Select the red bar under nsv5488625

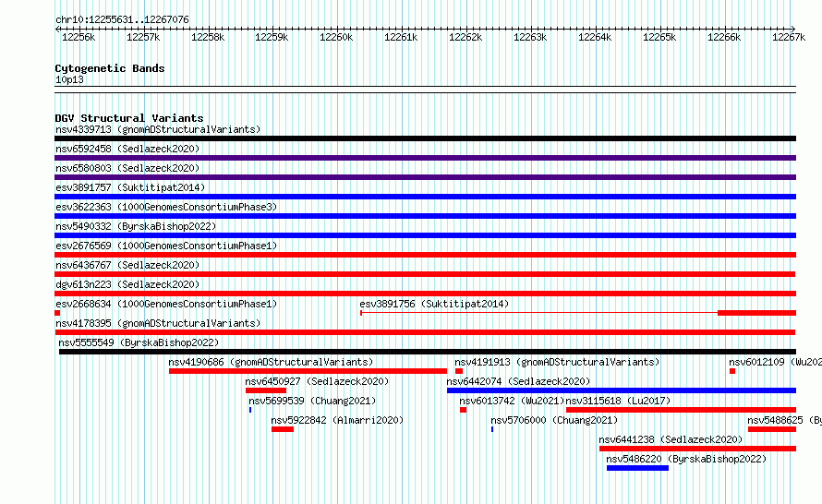point(772,429)
